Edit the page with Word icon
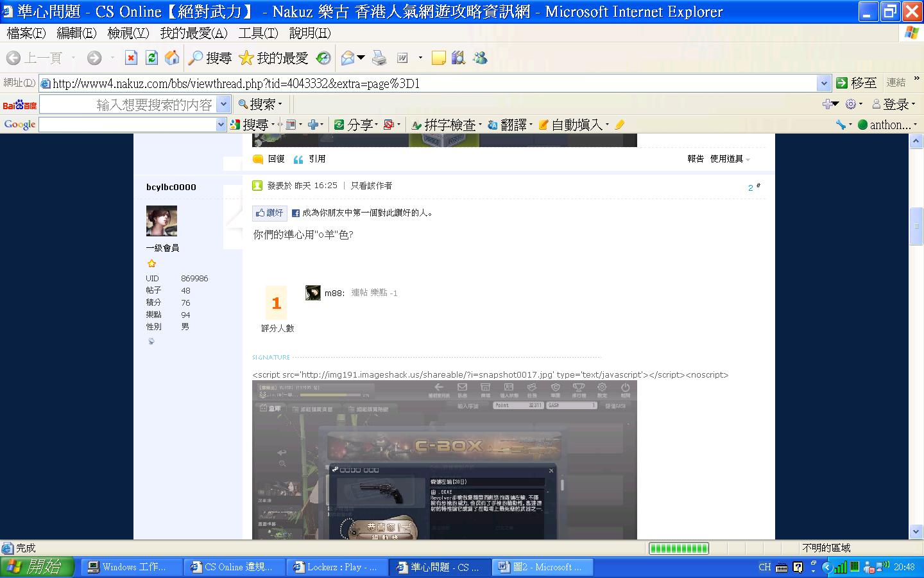This screenshot has width=924, height=578. pyautogui.click(x=402, y=58)
